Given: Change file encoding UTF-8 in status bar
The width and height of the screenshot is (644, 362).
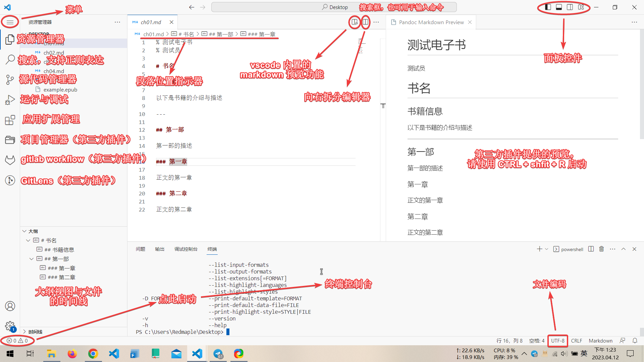Looking at the screenshot, I should 557,341.
